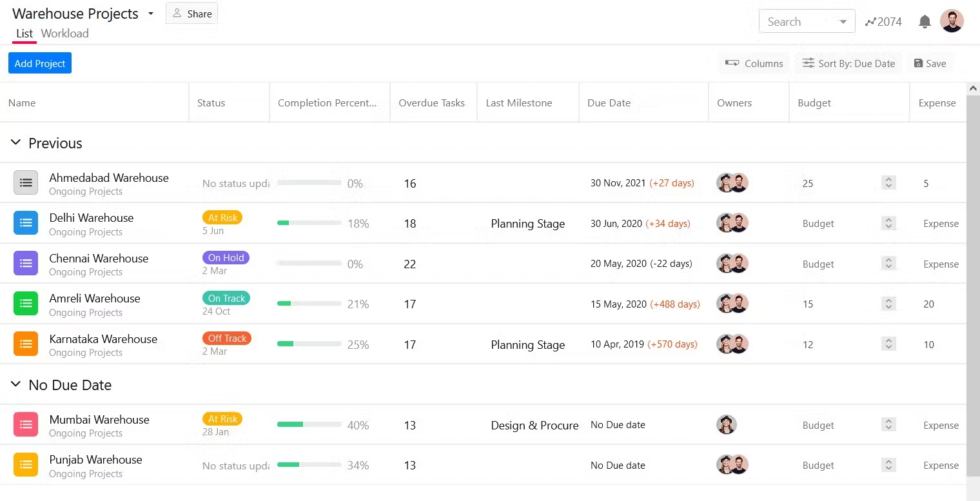This screenshot has height=501, width=980.
Task: Select the List tab
Action: pyautogui.click(x=24, y=34)
